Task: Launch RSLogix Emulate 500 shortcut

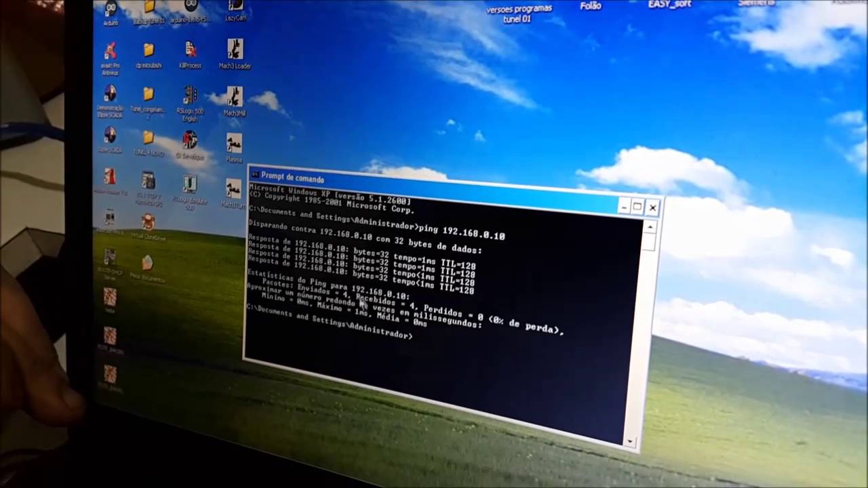Action: click(190, 192)
